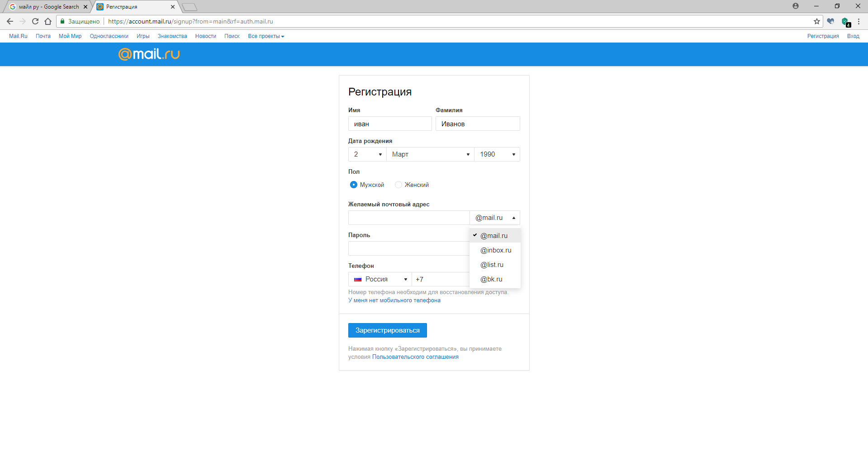The height and width of the screenshot is (457, 868).
Task: Open a new browser tab
Action: pos(190,7)
